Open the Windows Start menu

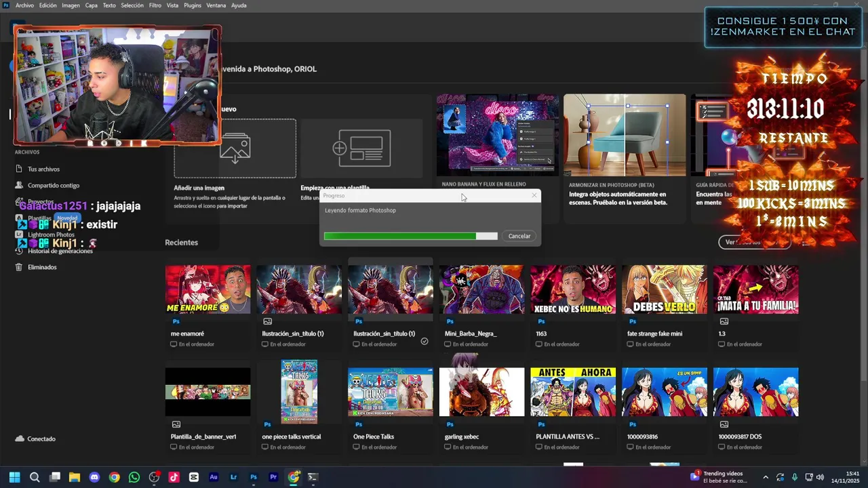click(14, 477)
